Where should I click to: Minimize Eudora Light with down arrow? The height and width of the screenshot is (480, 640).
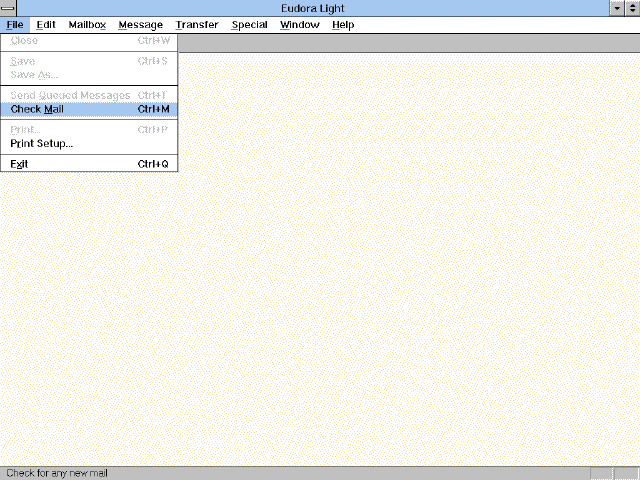pyautogui.click(x=617, y=8)
